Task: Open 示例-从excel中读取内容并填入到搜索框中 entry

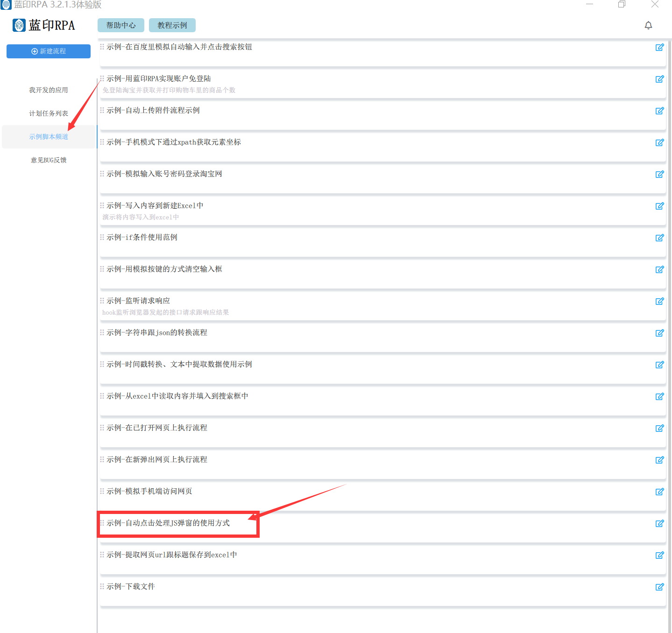Action: coord(177,396)
